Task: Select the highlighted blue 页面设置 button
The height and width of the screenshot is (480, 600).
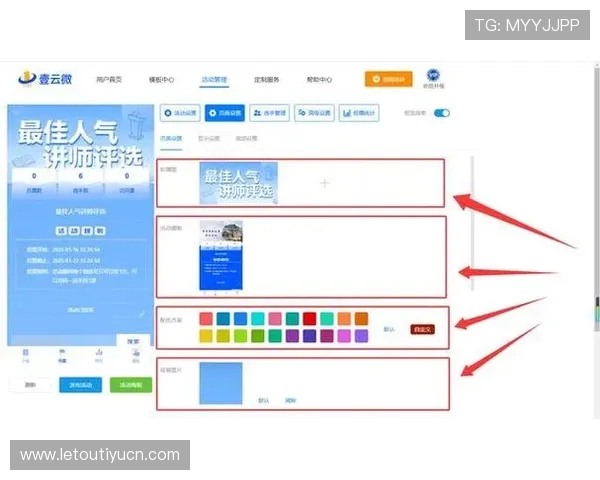Action: (x=225, y=113)
